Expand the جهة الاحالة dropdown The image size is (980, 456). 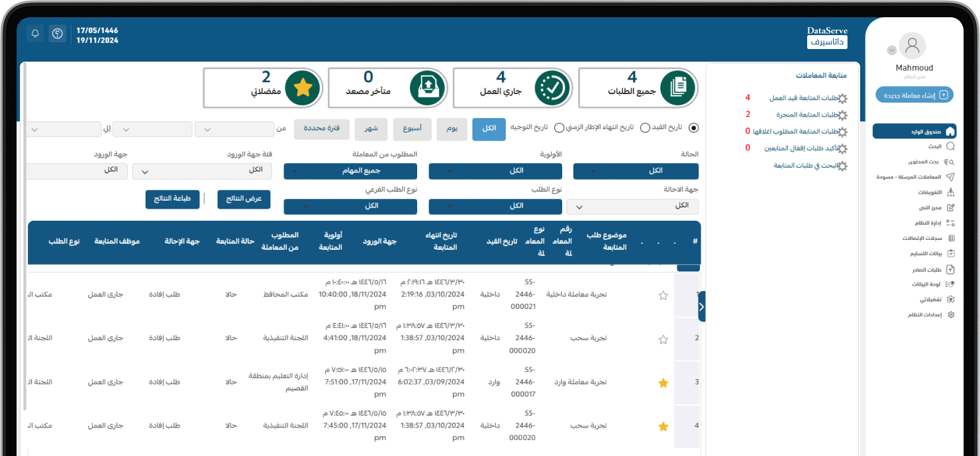click(x=632, y=206)
